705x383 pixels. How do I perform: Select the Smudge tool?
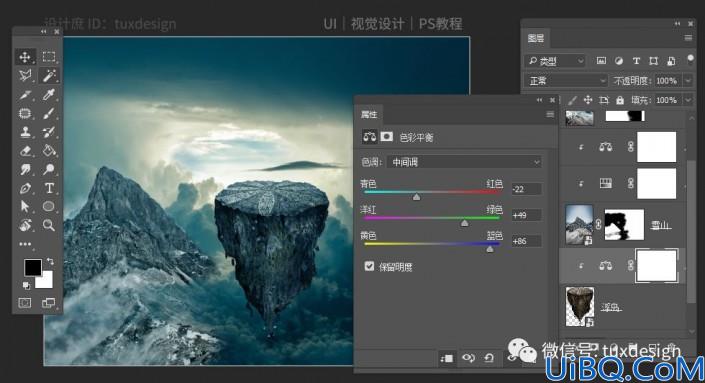(x=25, y=169)
